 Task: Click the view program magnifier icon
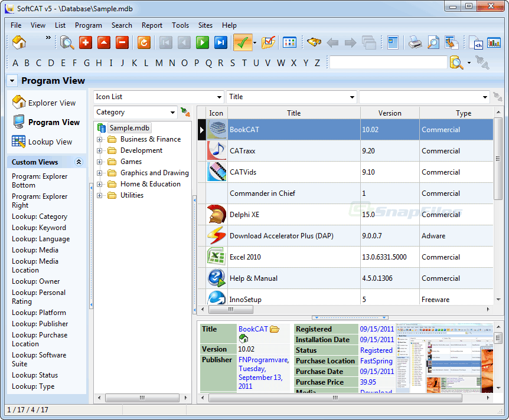67,42
